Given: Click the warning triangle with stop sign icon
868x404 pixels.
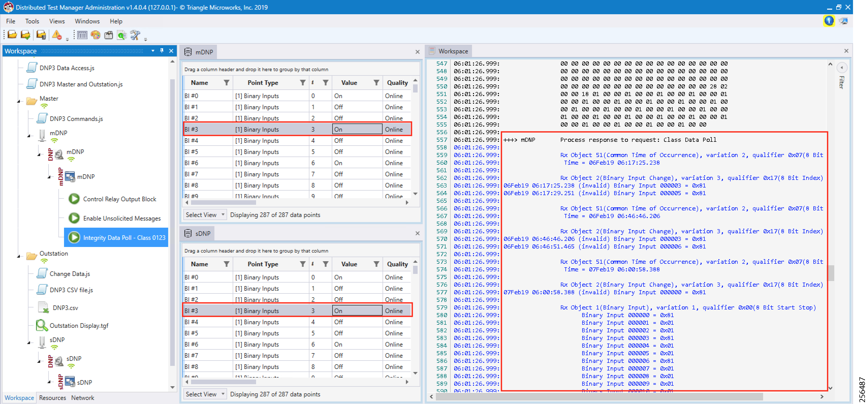Looking at the screenshot, I should click(x=57, y=35).
